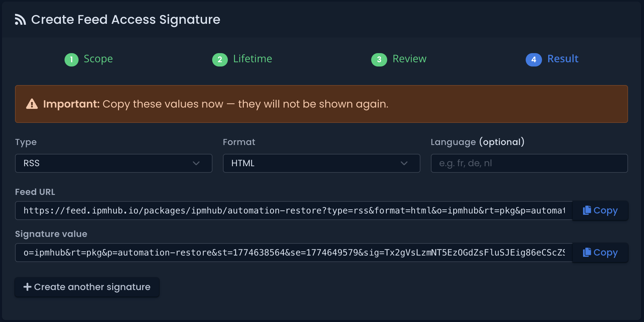644x322 pixels.
Task: Click plus icon on Create another signature
Action: click(27, 287)
